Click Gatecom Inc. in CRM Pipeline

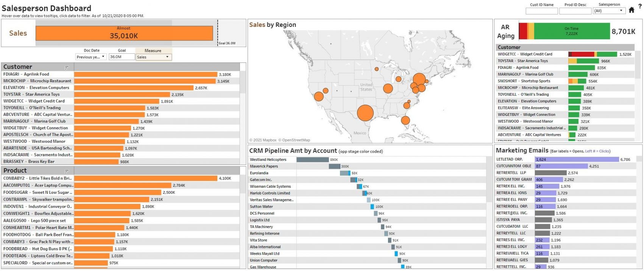367,180
